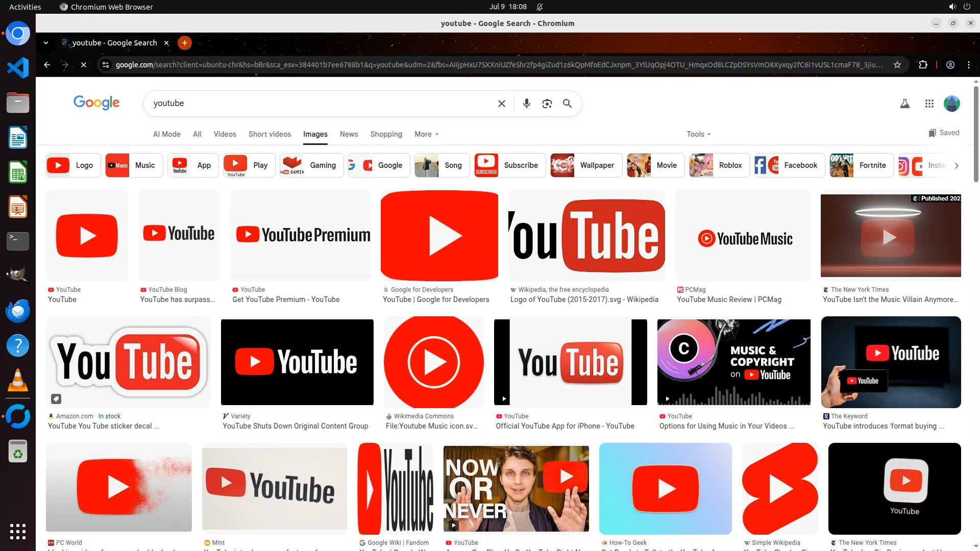Image resolution: width=980 pixels, height=551 pixels.
Task: Expand the tab search chevron
Action: [x=46, y=43]
